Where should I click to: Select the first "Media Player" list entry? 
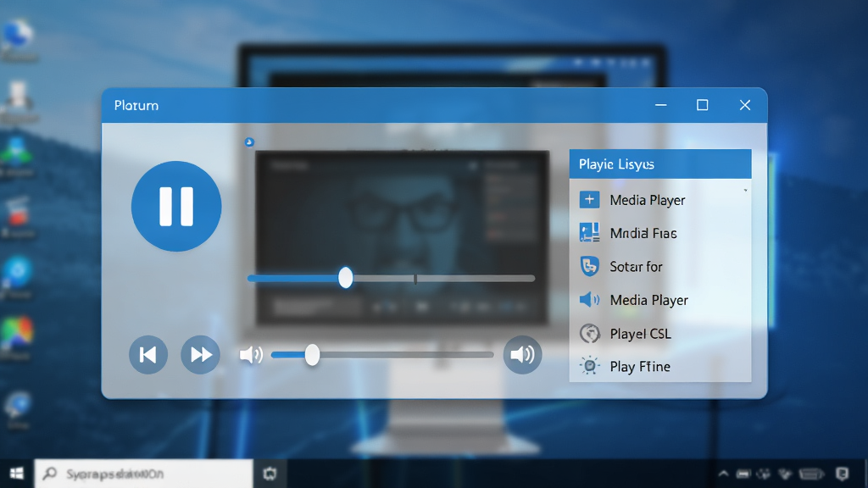point(659,200)
